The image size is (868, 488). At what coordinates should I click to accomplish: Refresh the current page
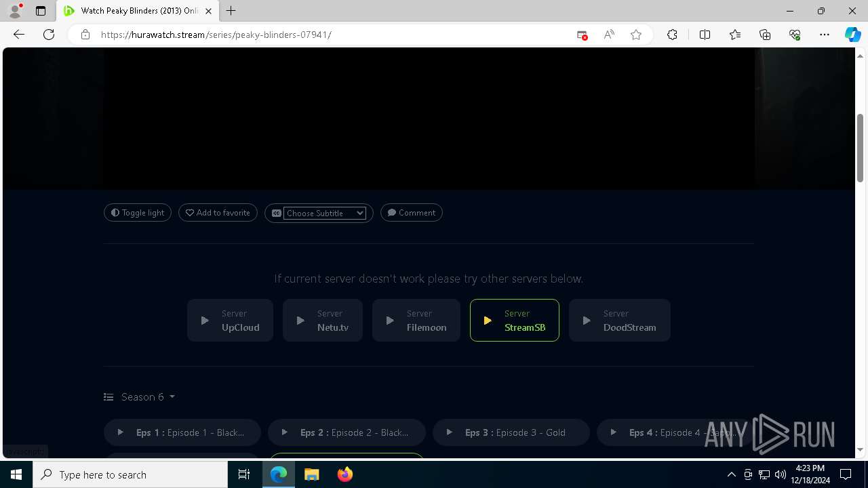coord(49,35)
